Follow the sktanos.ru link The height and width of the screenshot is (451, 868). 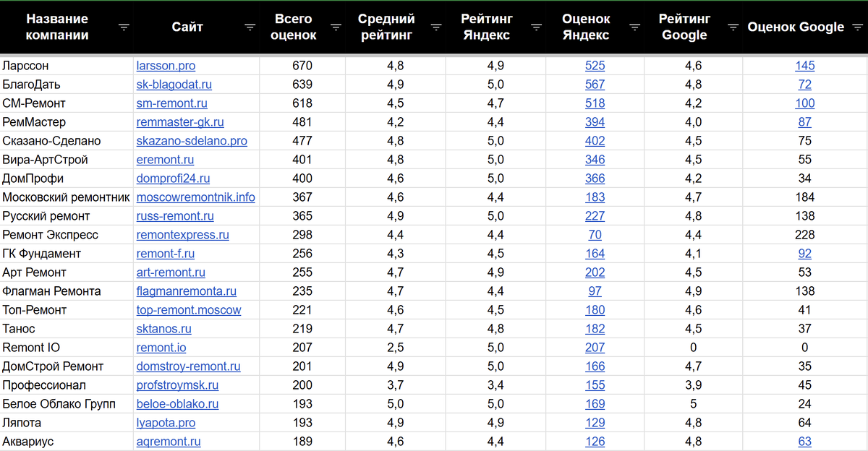pyautogui.click(x=163, y=329)
